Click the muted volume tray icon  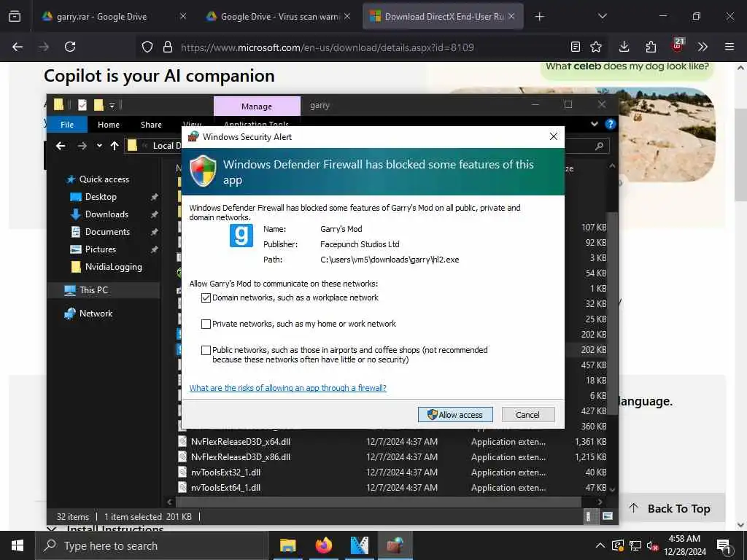click(652, 545)
